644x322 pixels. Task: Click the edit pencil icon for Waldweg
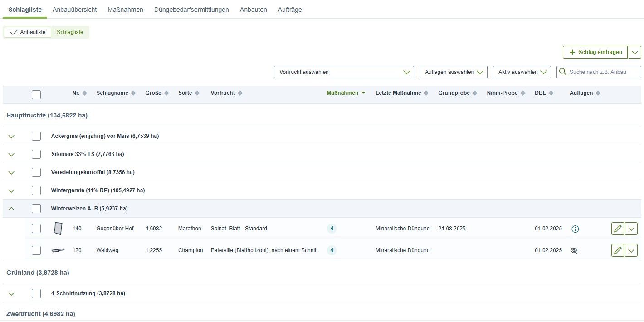tap(617, 250)
